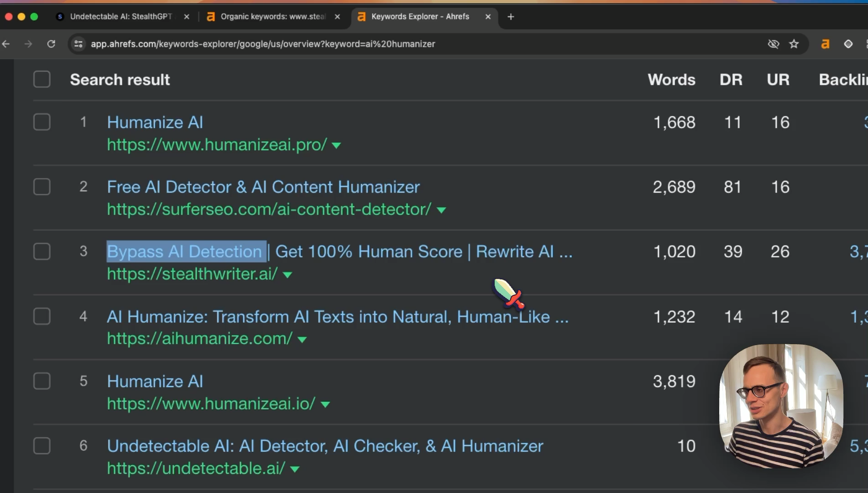The image size is (868, 493).
Task: Check the box for result 1 Humanize AI
Action: pos(42,122)
